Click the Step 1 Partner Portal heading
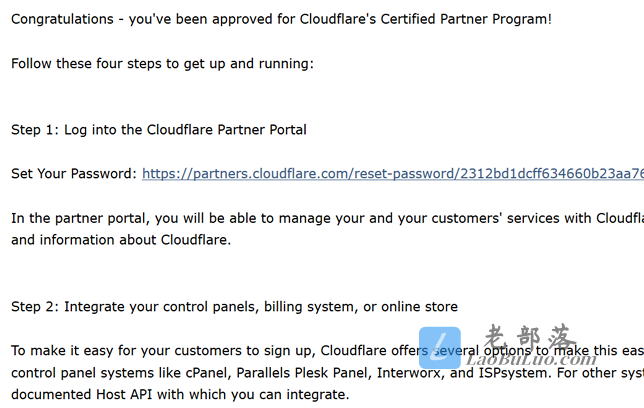This screenshot has width=644, height=408. pyautogui.click(x=159, y=130)
